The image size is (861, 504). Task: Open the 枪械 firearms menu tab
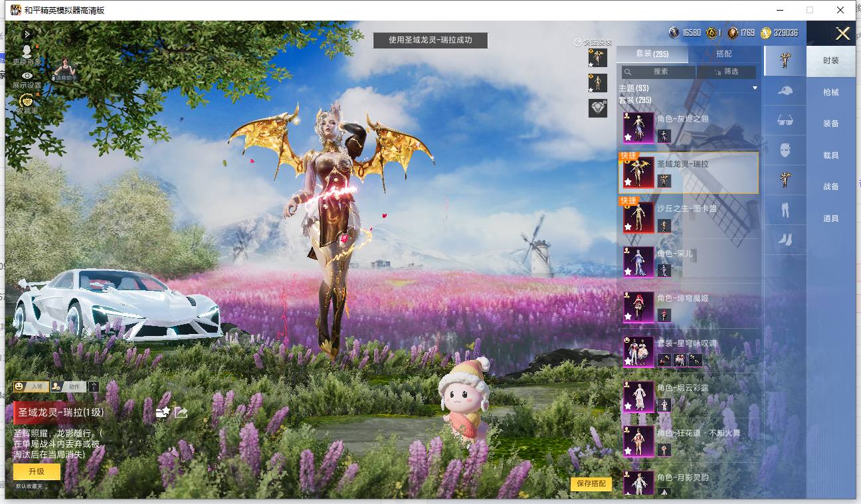(x=831, y=92)
